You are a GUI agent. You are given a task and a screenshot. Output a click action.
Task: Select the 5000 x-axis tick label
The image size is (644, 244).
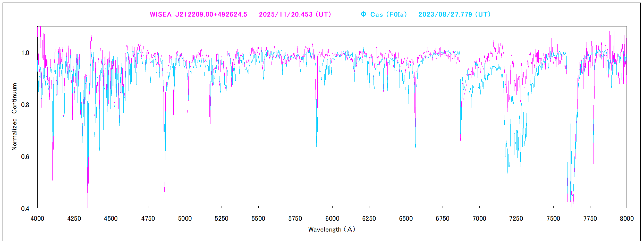pos(185,219)
